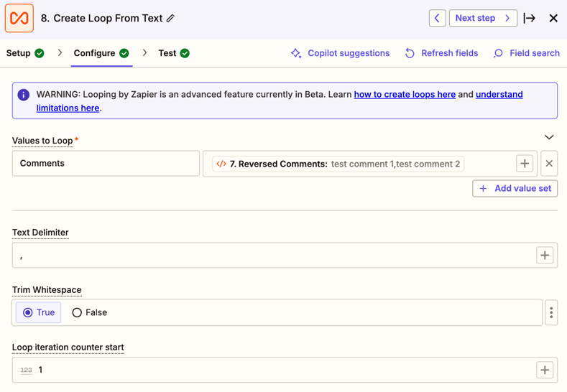Click the Reversed Comments mapped value pill
The image size is (567, 392).
pyautogui.click(x=338, y=164)
